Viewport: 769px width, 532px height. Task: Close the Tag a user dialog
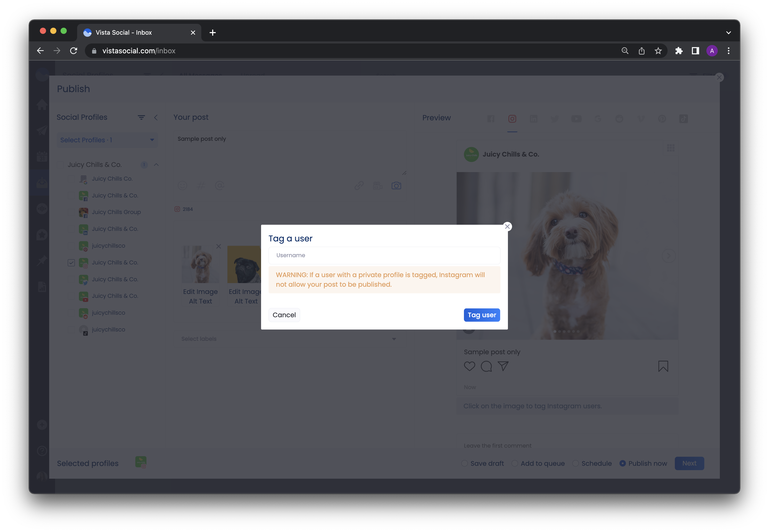[507, 227]
